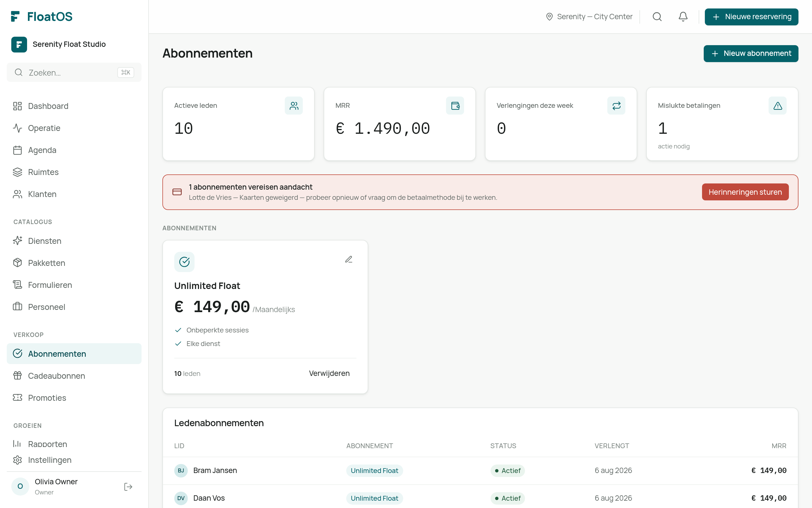This screenshot has width=812, height=508.
Task: Open the Agenda page
Action: click(x=74, y=150)
